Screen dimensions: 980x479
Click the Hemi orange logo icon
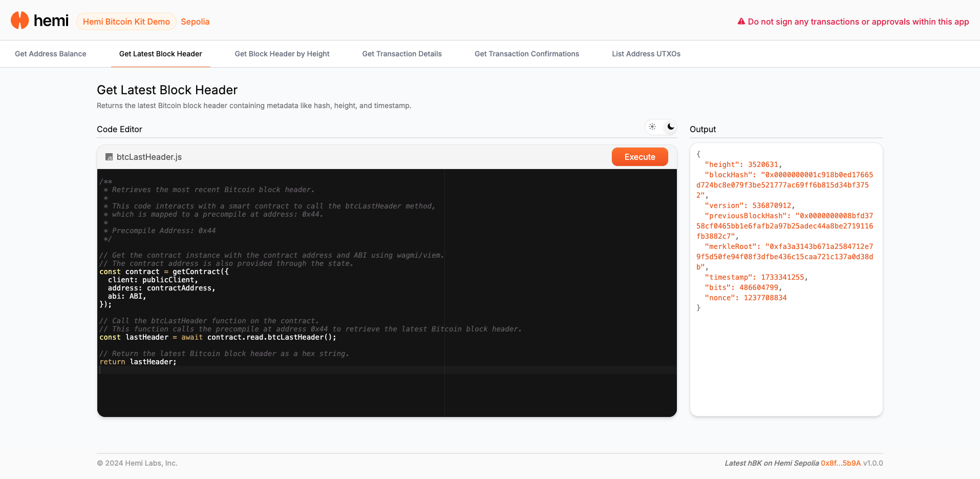pyautogui.click(x=19, y=20)
